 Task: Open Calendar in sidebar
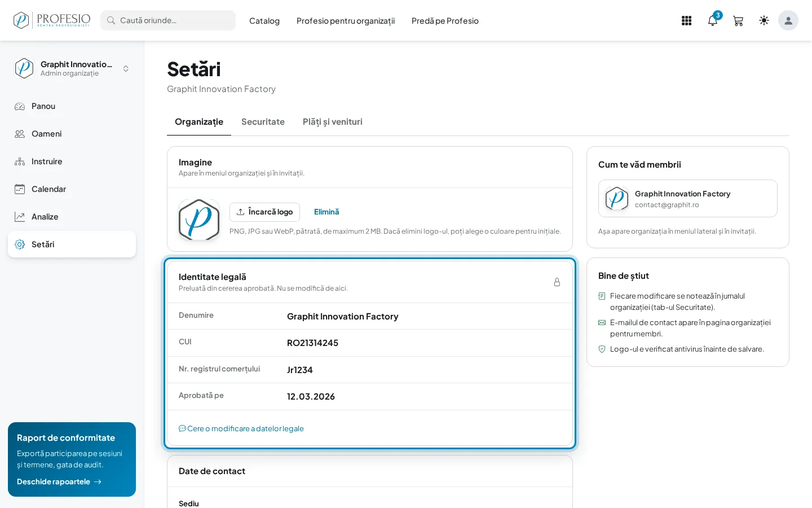(x=72, y=189)
